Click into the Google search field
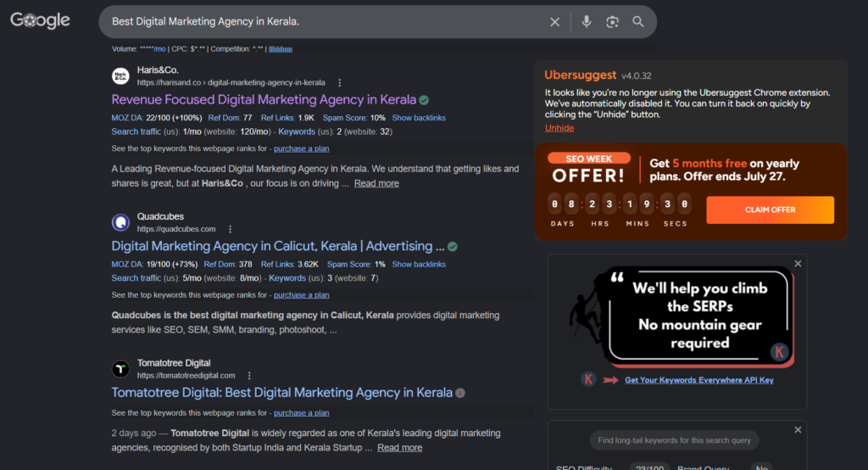Image resolution: width=868 pixels, height=470 pixels. click(326, 21)
